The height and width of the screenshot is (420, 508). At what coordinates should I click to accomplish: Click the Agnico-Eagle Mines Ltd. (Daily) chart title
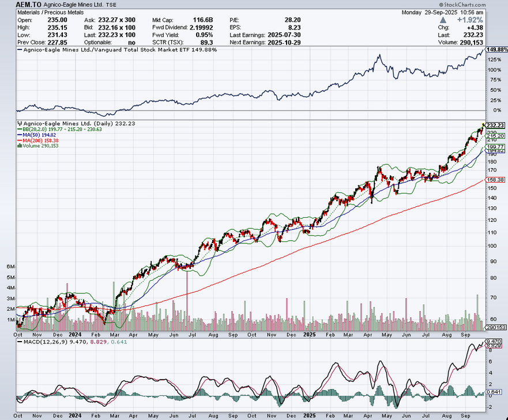(x=79, y=123)
